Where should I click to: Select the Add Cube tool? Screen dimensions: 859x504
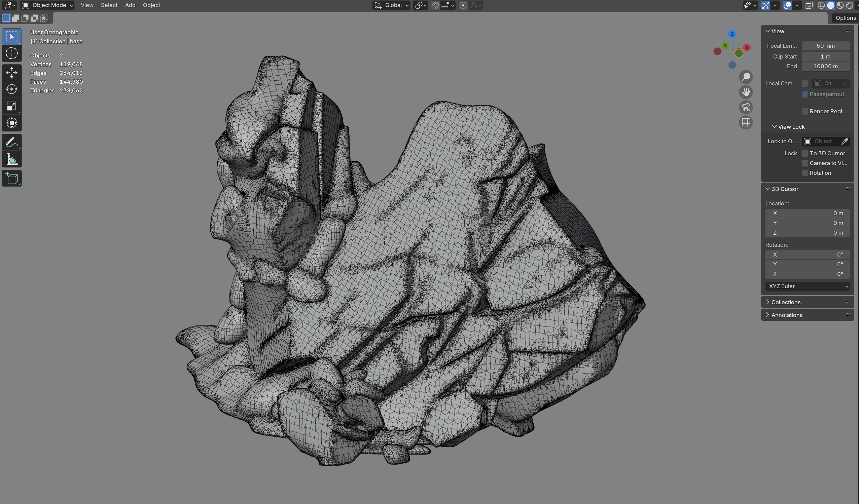click(x=11, y=178)
